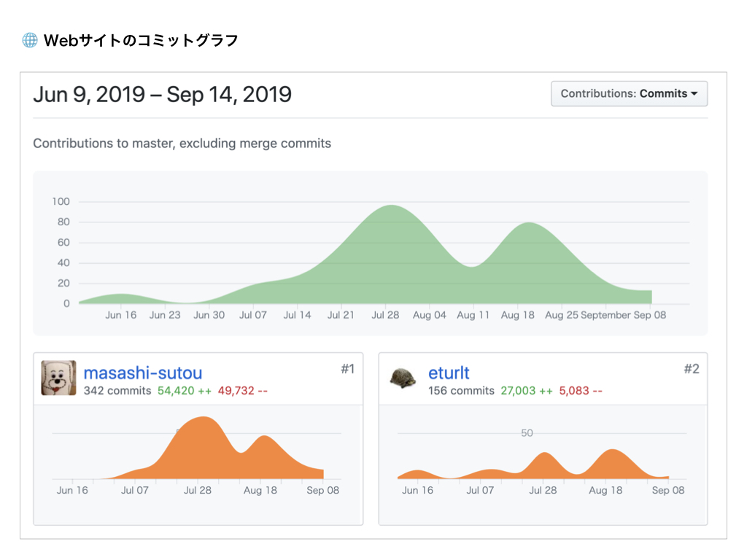The image size is (747, 560).
Task: Open the masashi-sutou profile link
Action: pos(143,373)
